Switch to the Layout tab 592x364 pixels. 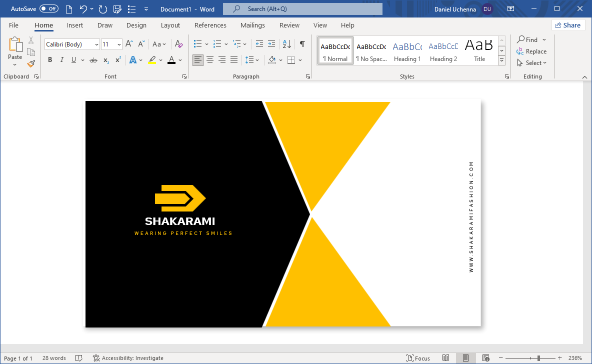click(170, 25)
